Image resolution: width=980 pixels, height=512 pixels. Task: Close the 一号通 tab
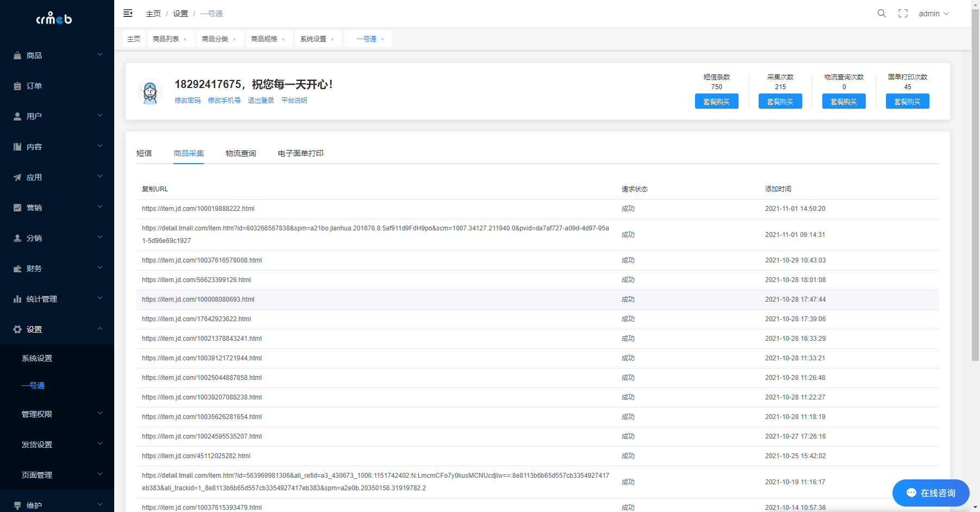click(x=382, y=39)
